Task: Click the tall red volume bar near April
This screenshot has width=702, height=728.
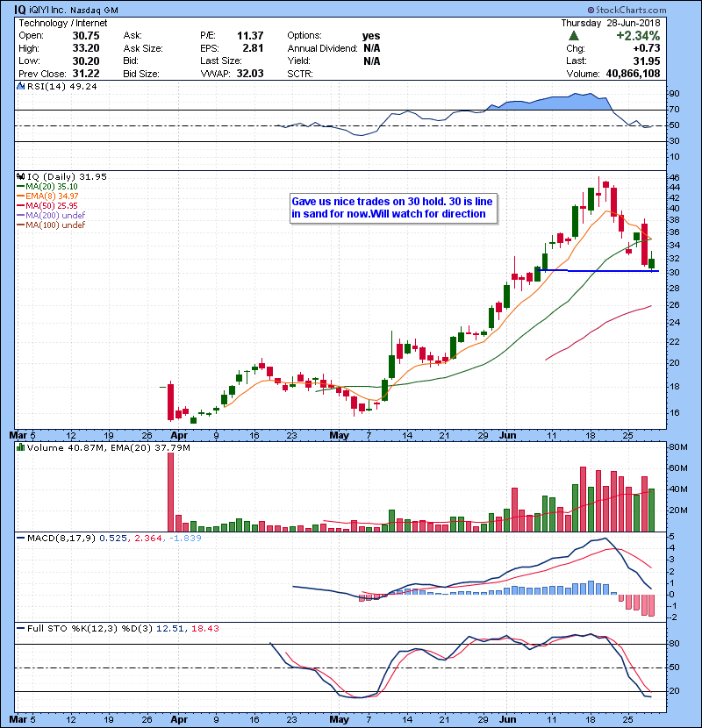Action: pos(170,492)
